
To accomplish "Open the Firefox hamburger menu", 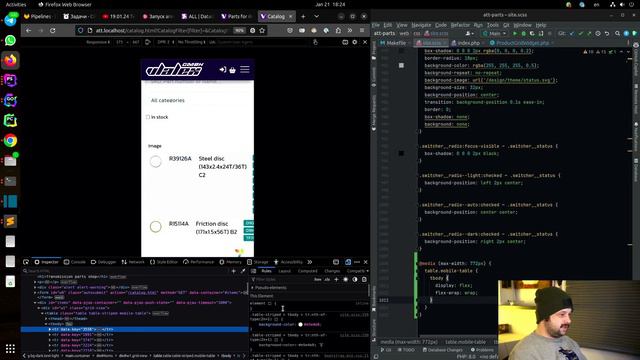I will [362, 30].
